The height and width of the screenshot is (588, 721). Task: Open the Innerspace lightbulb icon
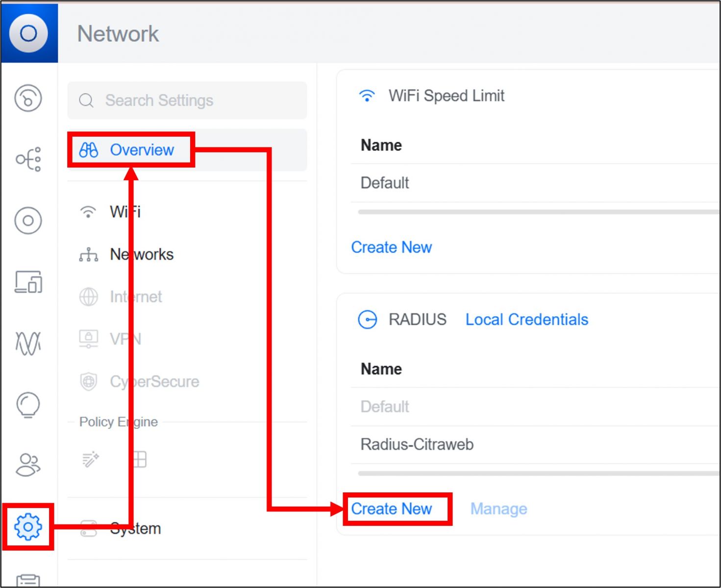point(28,405)
